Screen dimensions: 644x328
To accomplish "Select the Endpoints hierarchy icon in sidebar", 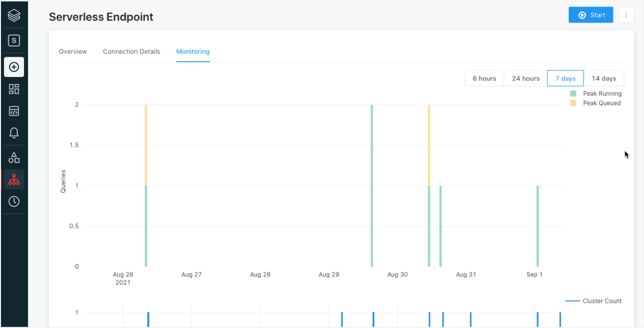I will point(14,180).
